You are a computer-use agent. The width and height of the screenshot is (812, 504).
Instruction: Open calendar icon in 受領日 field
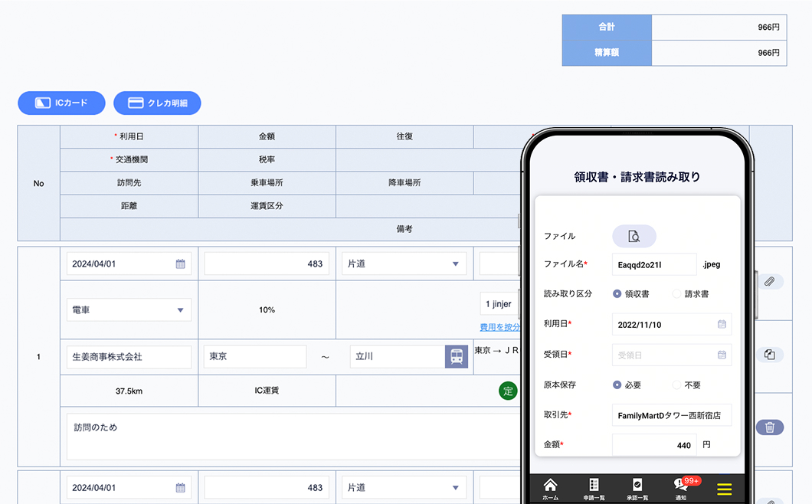click(722, 355)
